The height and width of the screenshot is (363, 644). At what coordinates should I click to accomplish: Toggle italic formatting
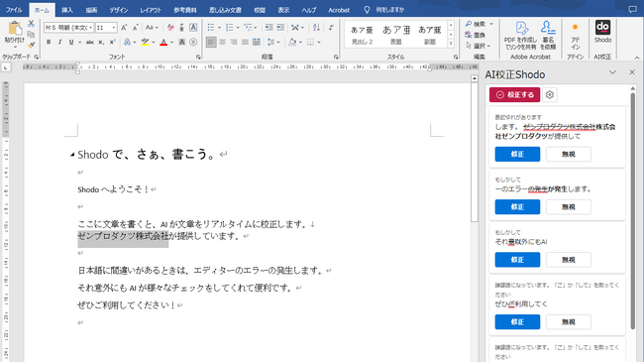pos(60,42)
